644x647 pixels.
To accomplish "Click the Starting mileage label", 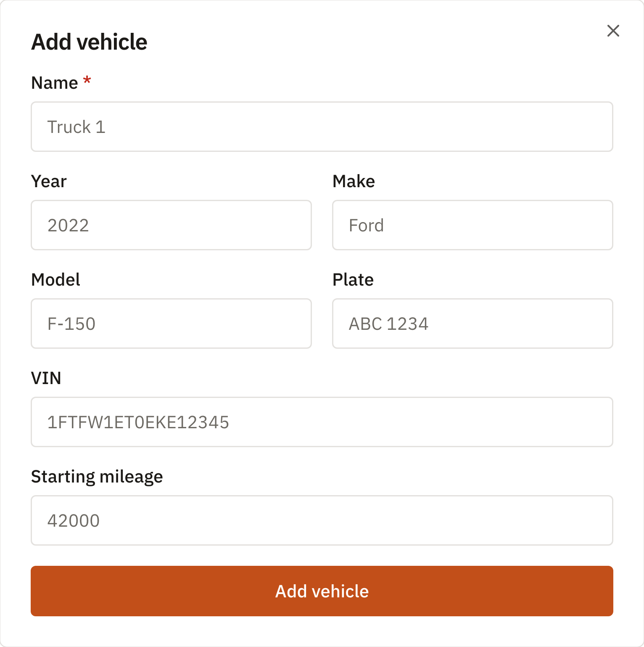I will (97, 477).
